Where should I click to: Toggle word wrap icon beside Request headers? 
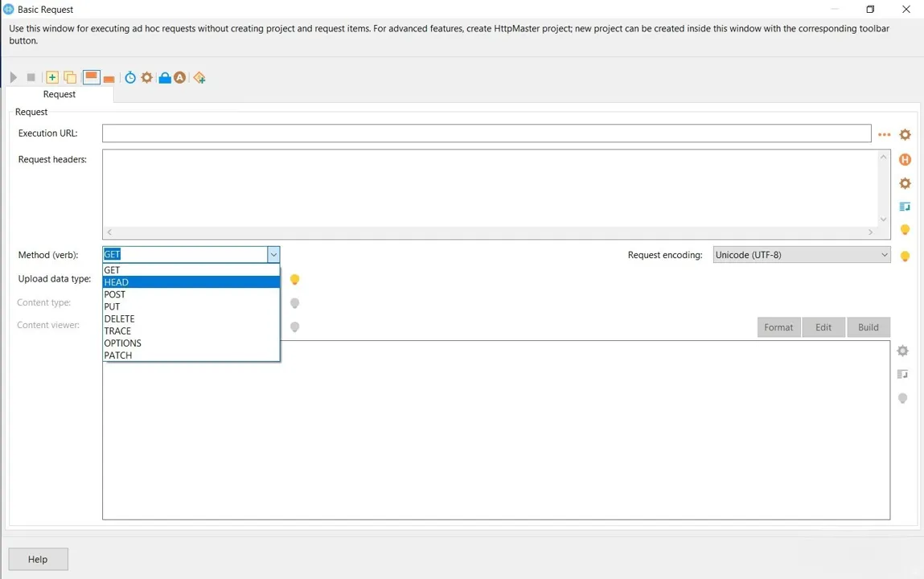(906, 206)
